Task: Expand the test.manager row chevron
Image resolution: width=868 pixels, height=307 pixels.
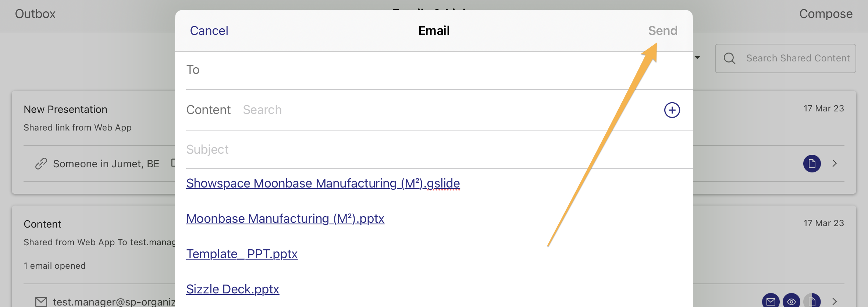Action: (x=835, y=301)
